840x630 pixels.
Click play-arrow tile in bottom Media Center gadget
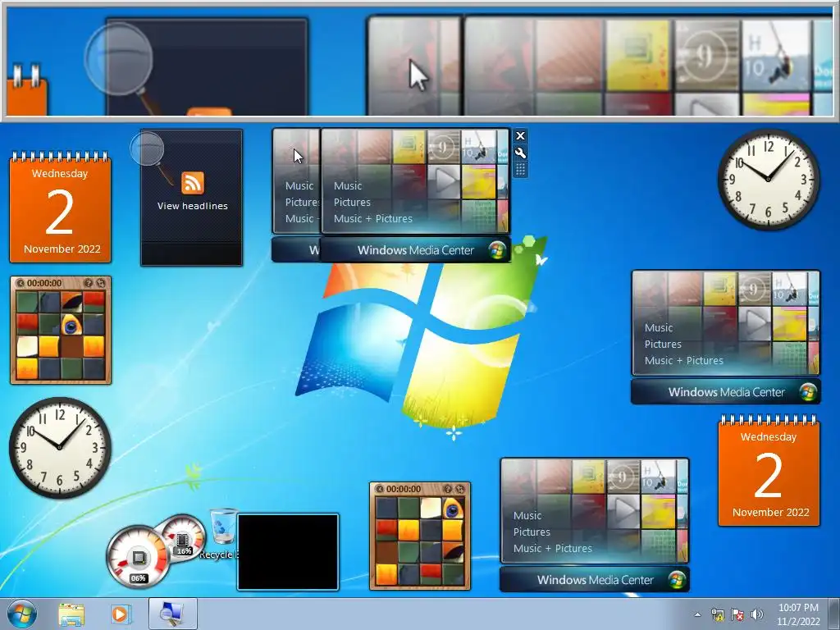(x=623, y=512)
